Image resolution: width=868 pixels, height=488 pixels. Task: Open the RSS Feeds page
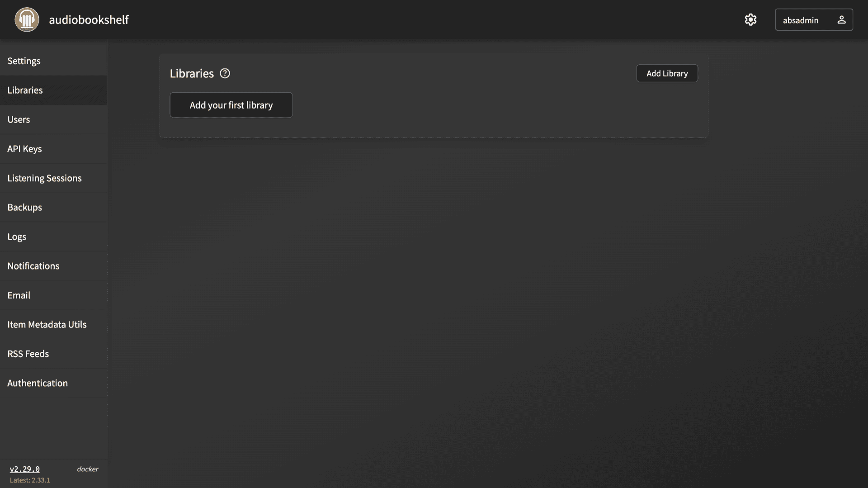click(x=53, y=354)
